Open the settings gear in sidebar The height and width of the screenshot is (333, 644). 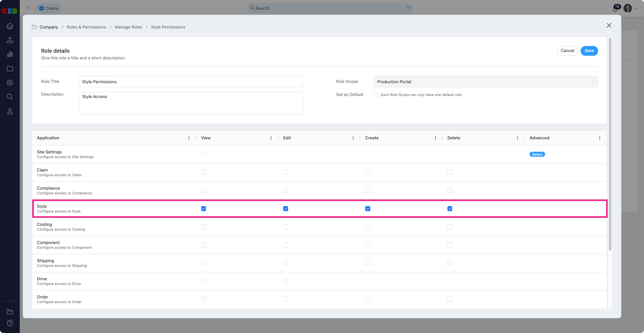(x=10, y=83)
